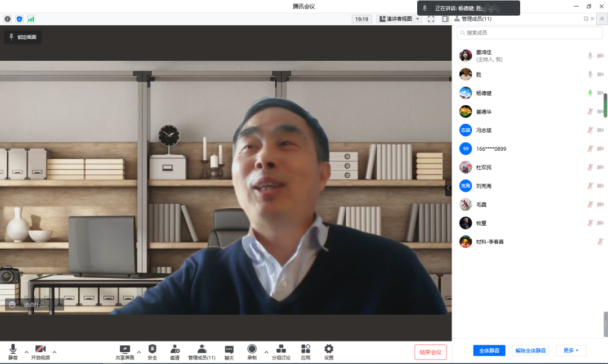
Task: Expand audio options arrow beside 静音
Action: 26,352
